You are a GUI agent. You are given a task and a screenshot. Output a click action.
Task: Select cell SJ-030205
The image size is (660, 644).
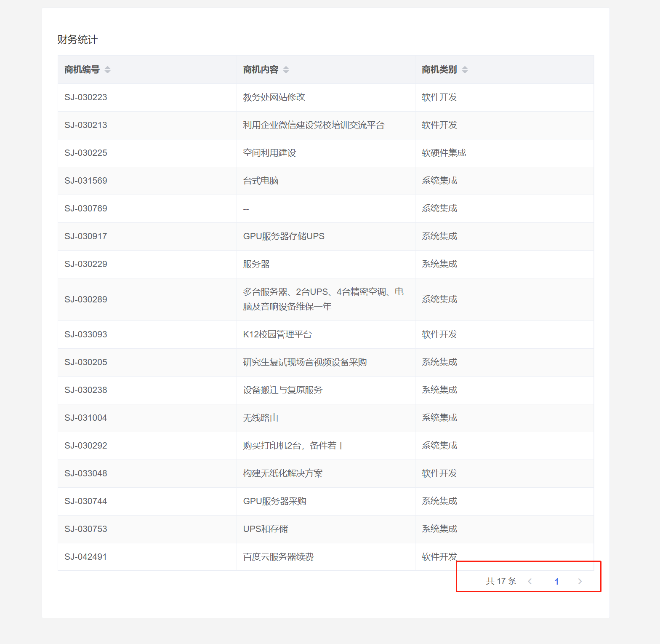(x=147, y=362)
